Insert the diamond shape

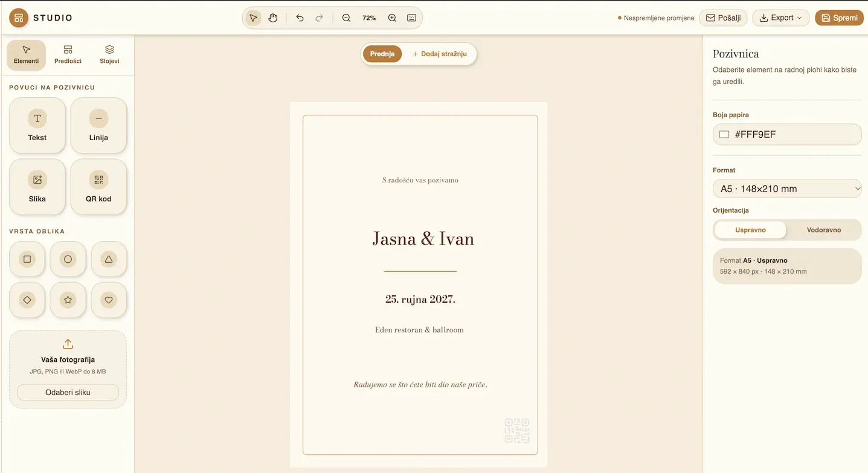pyautogui.click(x=27, y=300)
